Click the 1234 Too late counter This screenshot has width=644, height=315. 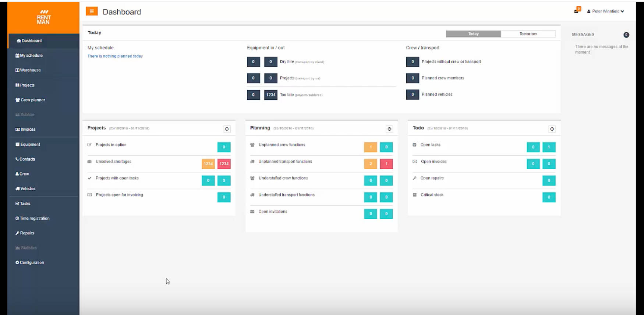click(x=270, y=95)
